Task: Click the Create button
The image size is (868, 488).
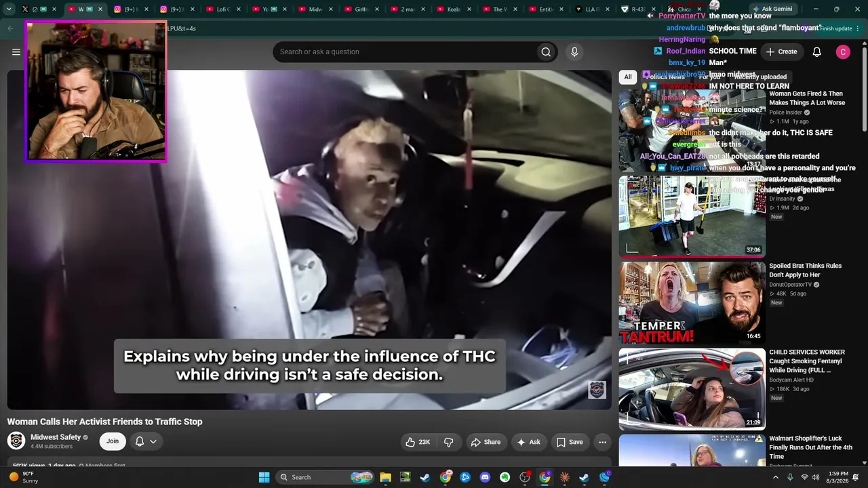Action: [781, 52]
